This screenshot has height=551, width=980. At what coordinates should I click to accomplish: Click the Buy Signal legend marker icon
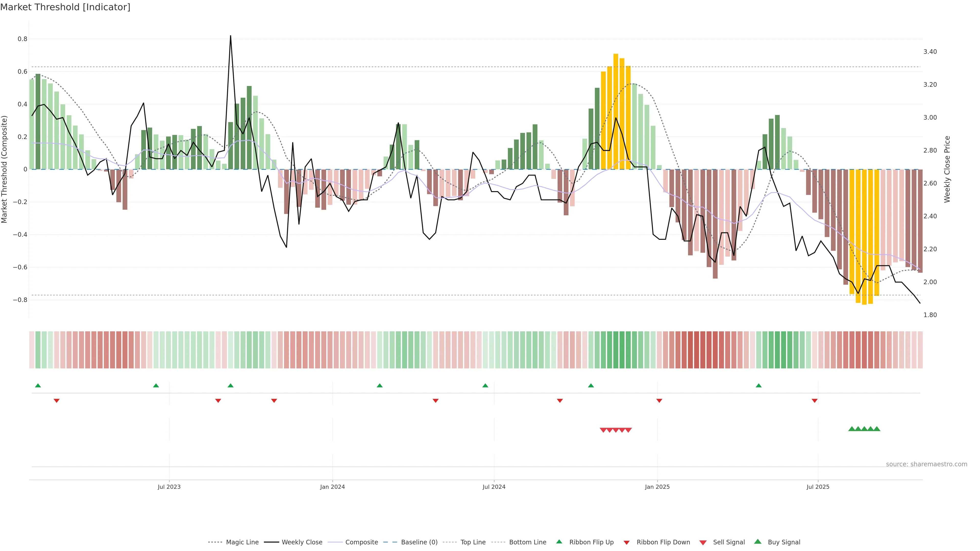pos(758,542)
